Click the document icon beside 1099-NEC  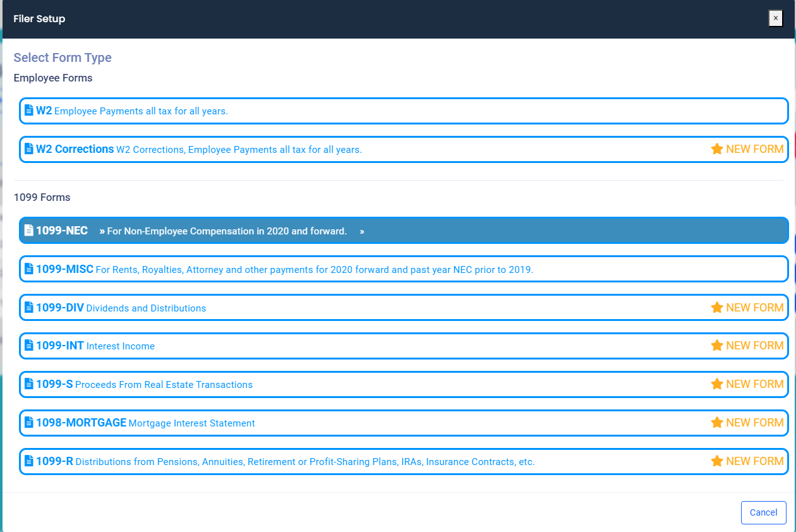pos(28,231)
